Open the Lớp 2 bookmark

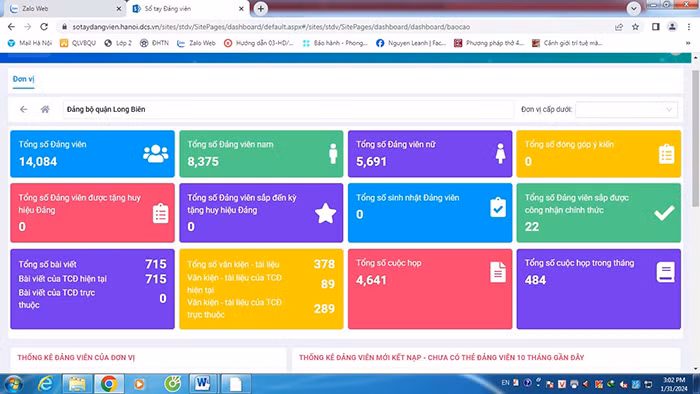118,43
